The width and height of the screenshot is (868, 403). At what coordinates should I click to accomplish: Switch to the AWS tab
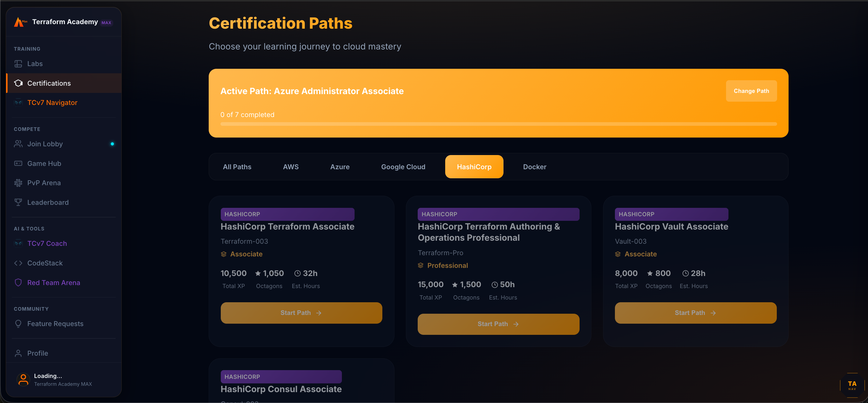point(291,167)
